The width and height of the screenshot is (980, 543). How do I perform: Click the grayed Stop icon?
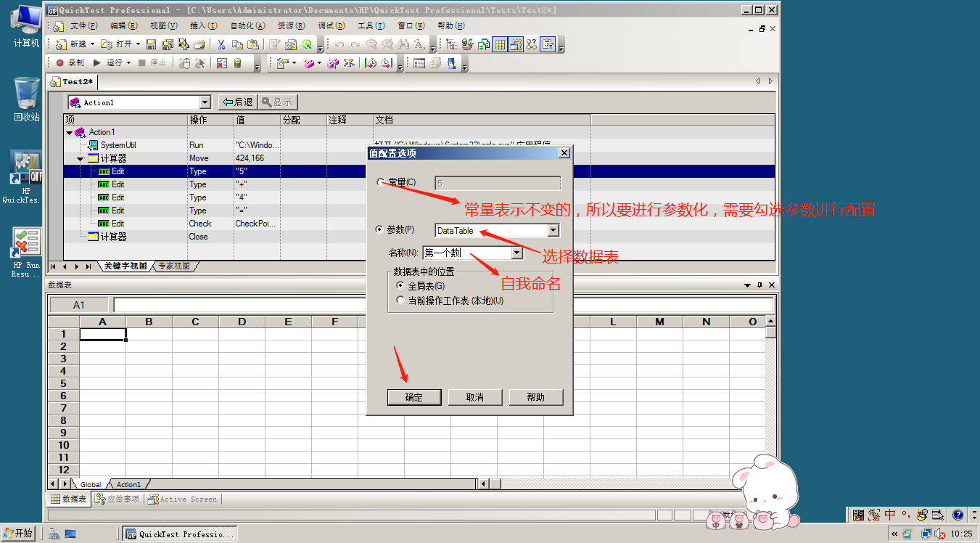coord(142,62)
